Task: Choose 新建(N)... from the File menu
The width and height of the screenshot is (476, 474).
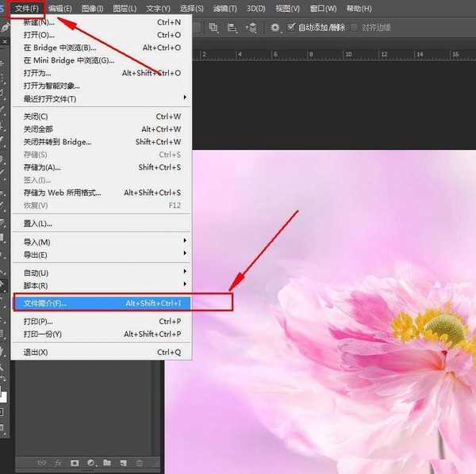Action: tap(102, 22)
